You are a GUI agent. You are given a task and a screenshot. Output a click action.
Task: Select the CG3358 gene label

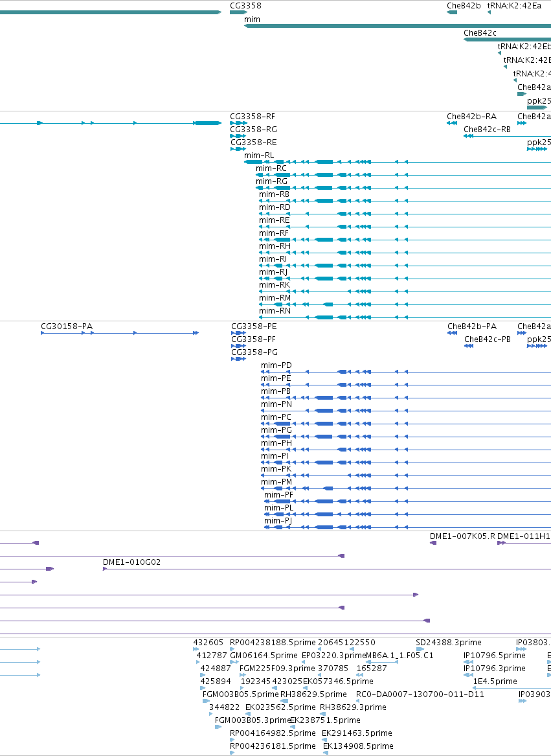245,6
